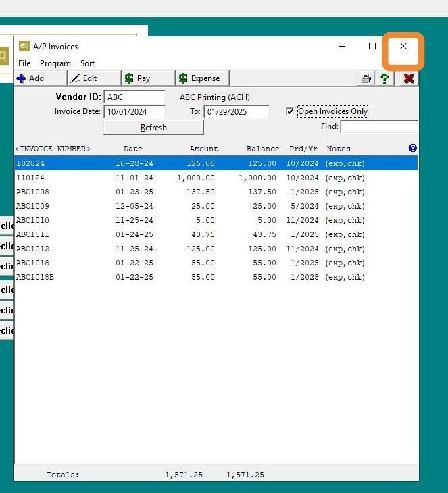The image size is (448, 493).
Task: Click the Amount column header
Action: 203,149
